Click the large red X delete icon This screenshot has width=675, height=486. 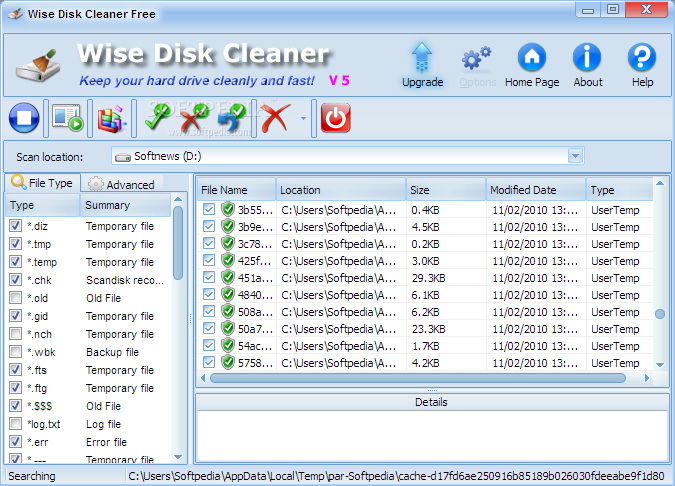[x=275, y=119]
